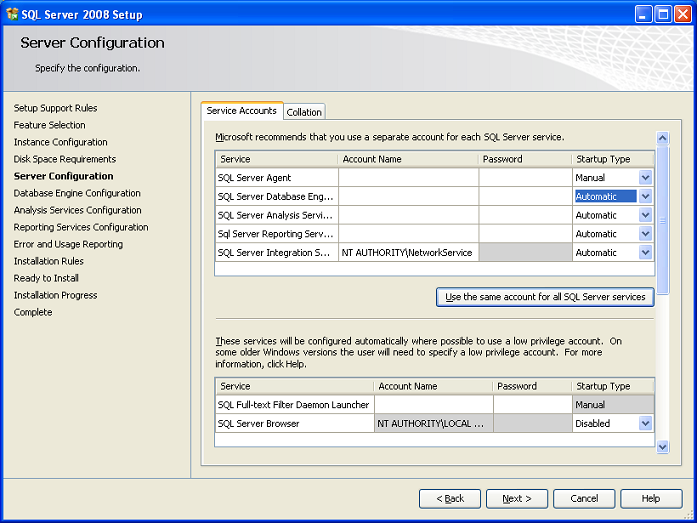Switch to the Collation tab

(304, 112)
